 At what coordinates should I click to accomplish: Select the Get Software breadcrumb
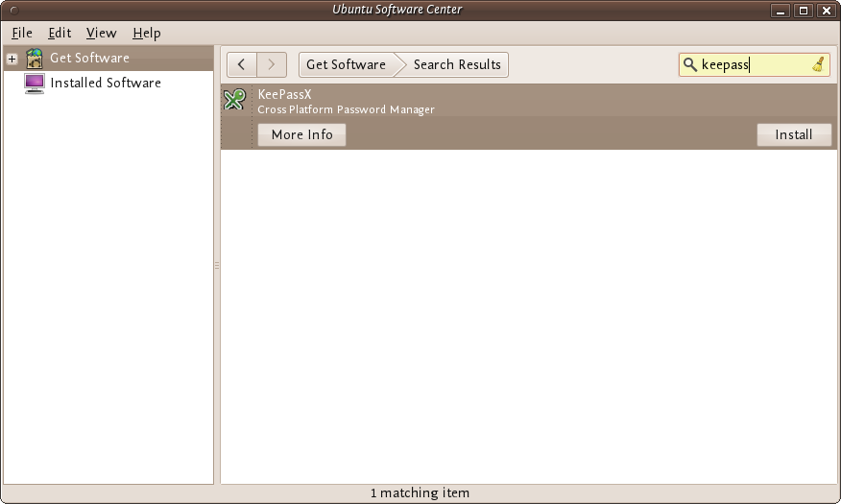pos(346,64)
